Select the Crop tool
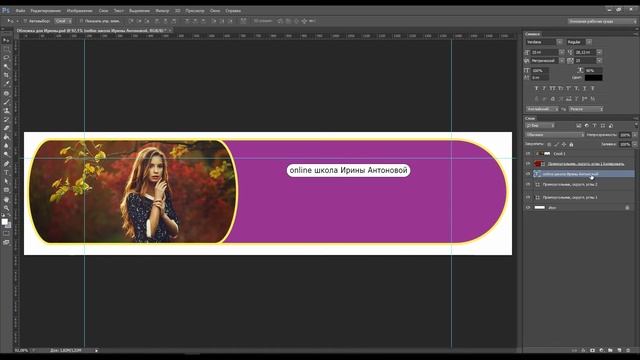Screen dimensions: 640x360 coord(6,75)
